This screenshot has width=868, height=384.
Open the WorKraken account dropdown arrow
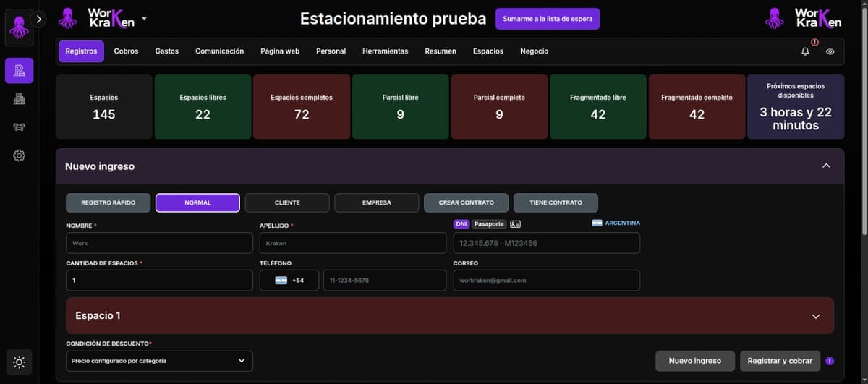144,18
